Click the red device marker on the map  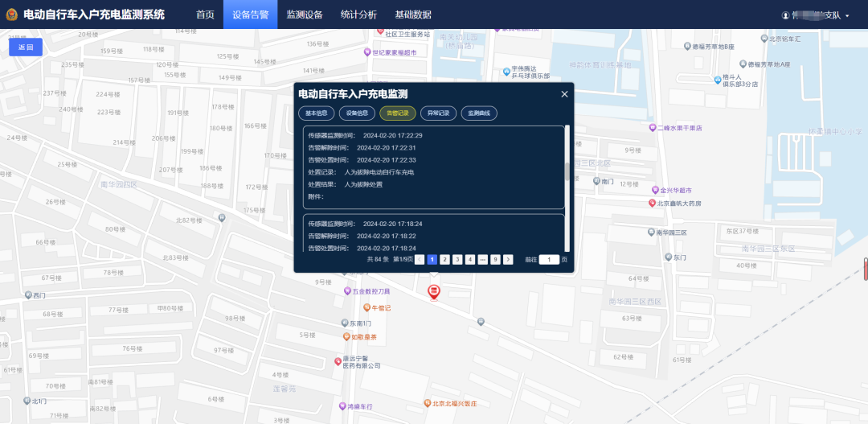434,291
